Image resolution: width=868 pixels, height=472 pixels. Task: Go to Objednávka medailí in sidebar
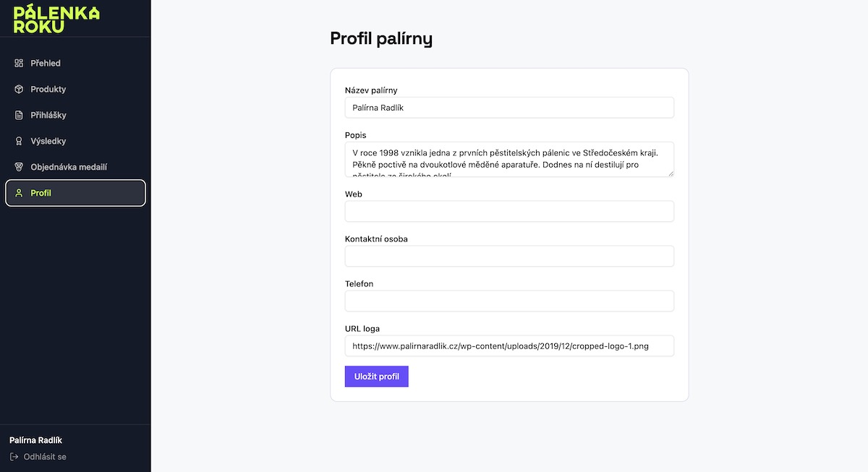[x=75, y=168]
